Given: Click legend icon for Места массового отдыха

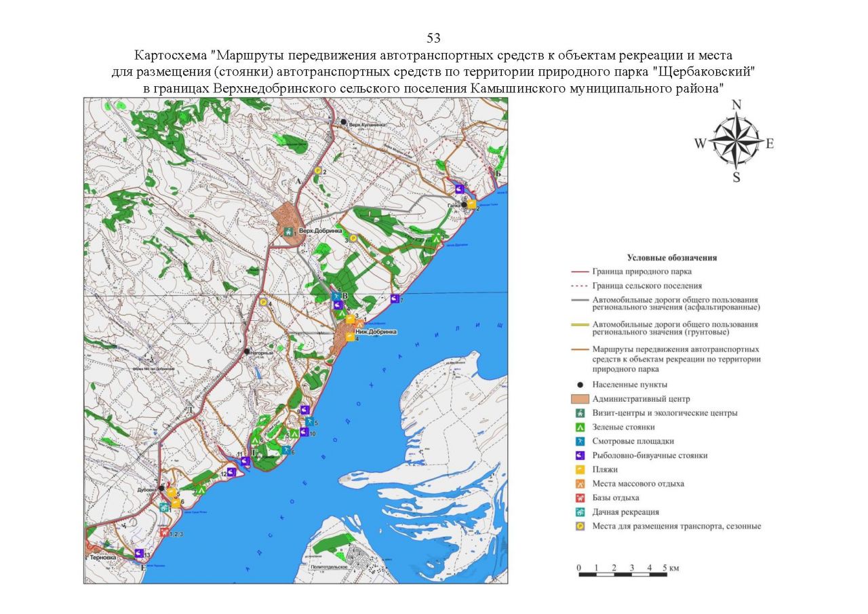Looking at the screenshot, I should [580, 484].
